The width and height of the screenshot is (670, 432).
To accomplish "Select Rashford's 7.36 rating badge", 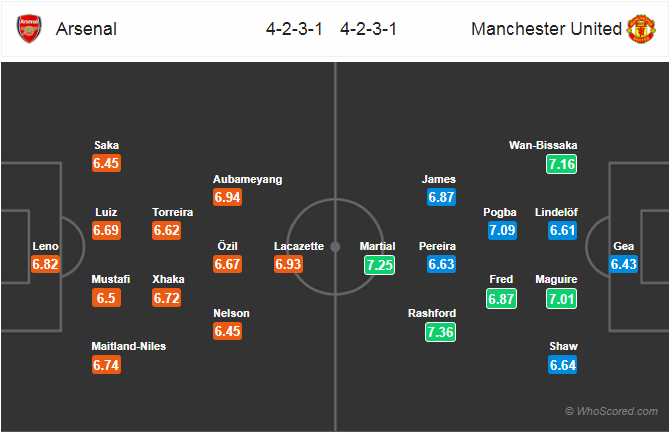I will point(441,332).
